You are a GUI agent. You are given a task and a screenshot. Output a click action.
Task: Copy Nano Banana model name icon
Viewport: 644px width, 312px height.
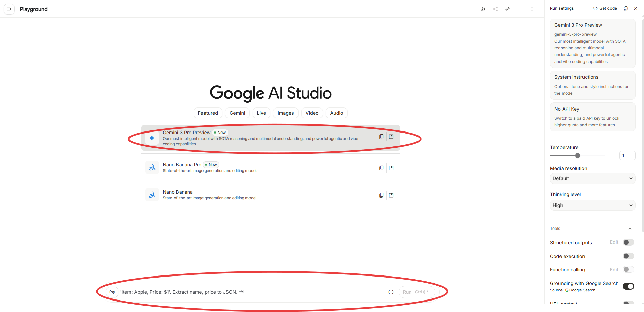pos(381,195)
